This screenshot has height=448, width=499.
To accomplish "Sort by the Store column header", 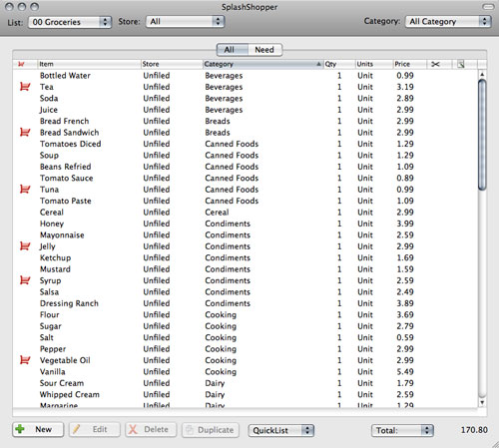I will click(172, 64).
